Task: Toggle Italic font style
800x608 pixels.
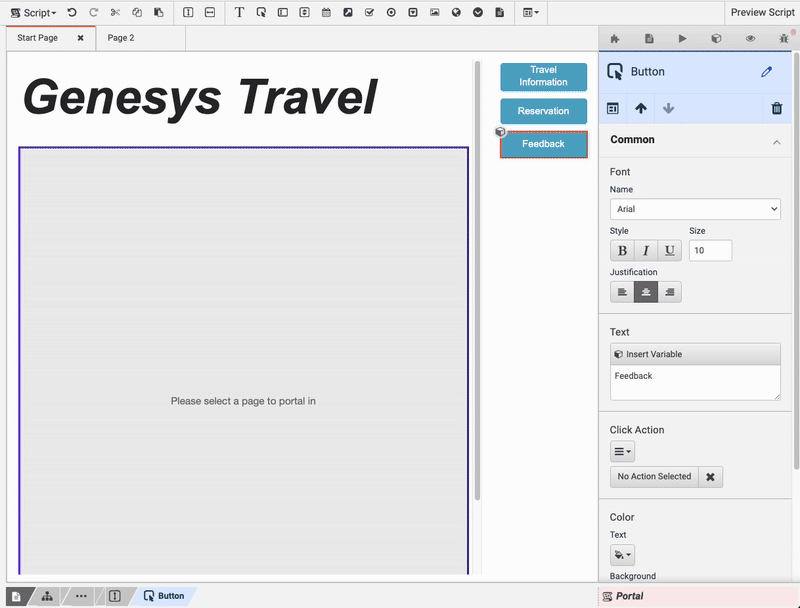Action: click(x=646, y=251)
